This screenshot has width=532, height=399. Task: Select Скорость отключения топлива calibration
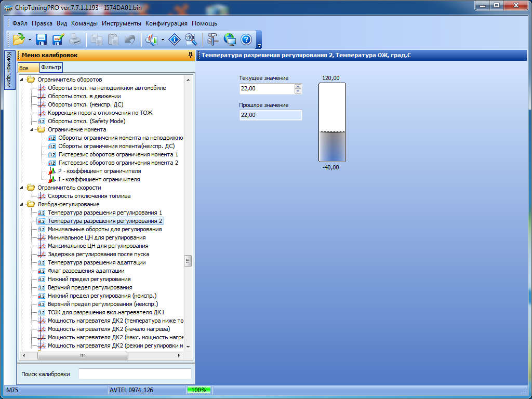tap(89, 196)
